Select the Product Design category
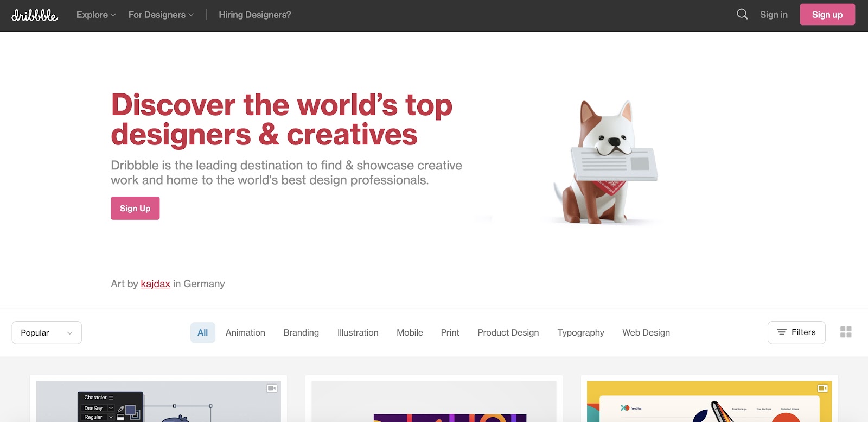The height and width of the screenshot is (422, 868). point(508,332)
